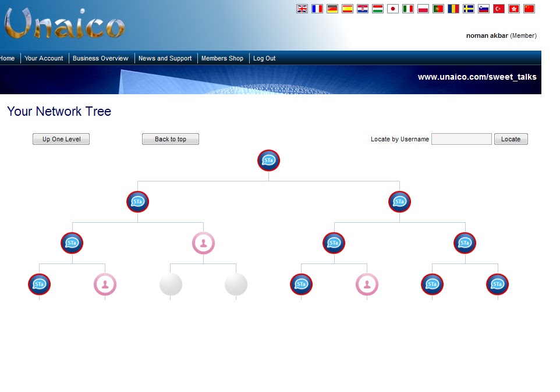The height and width of the screenshot is (392, 560).
Task: Click the noman akbar member name
Action: [x=487, y=35]
